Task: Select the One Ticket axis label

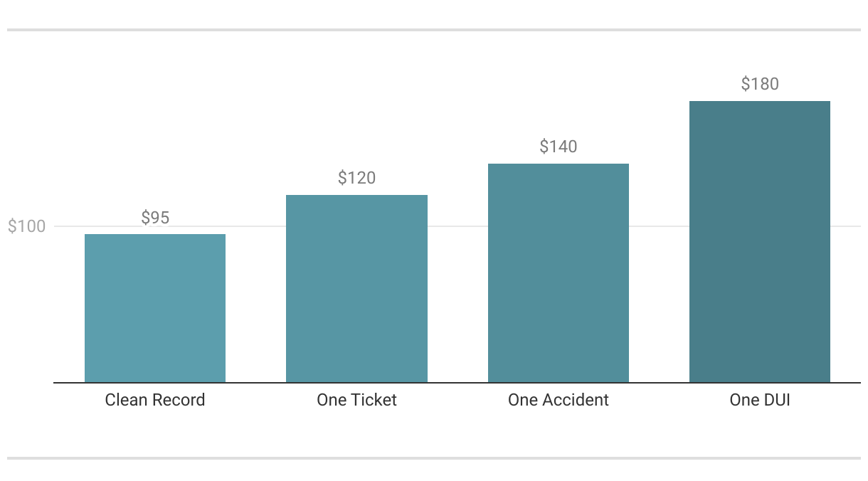Action: [356, 400]
